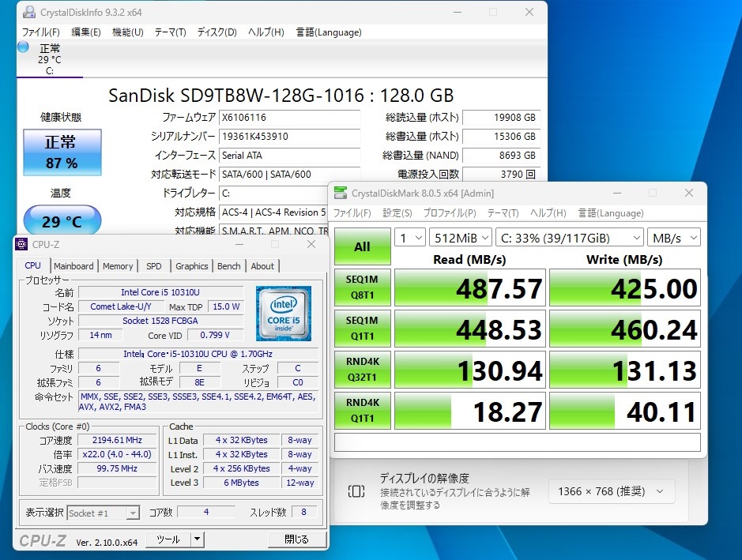Switch to the SPD tab in CPU-Z
This screenshot has height=560, width=742.
tap(154, 266)
